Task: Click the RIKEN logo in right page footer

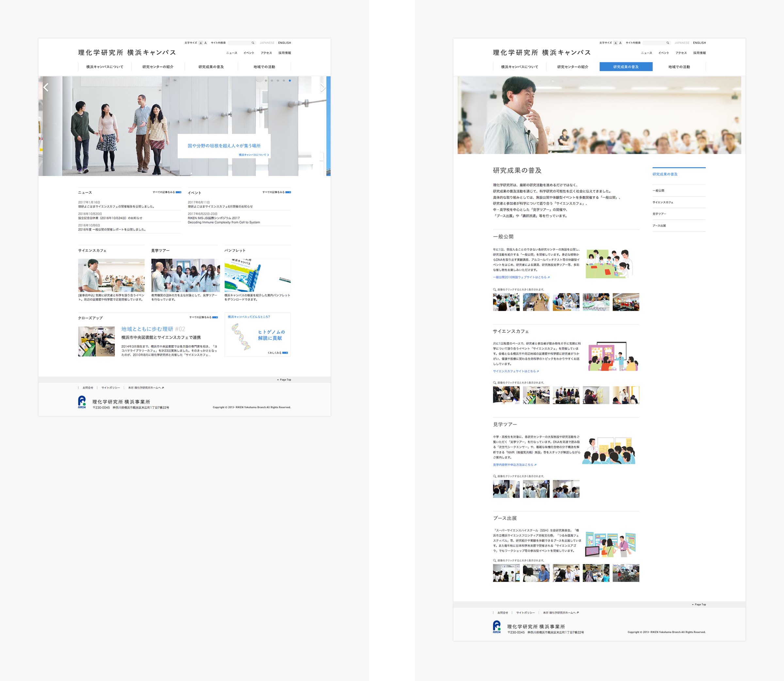Action: click(x=497, y=627)
